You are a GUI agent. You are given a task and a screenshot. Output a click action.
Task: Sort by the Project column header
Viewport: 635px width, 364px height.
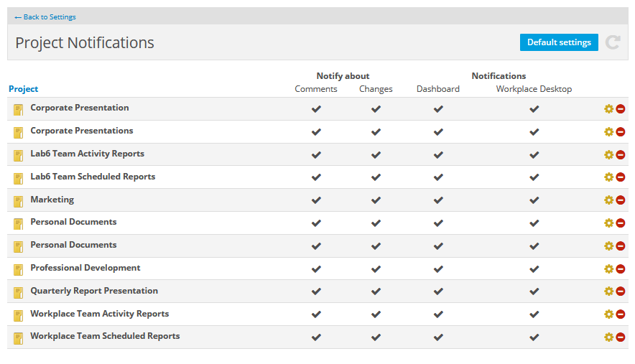24,89
